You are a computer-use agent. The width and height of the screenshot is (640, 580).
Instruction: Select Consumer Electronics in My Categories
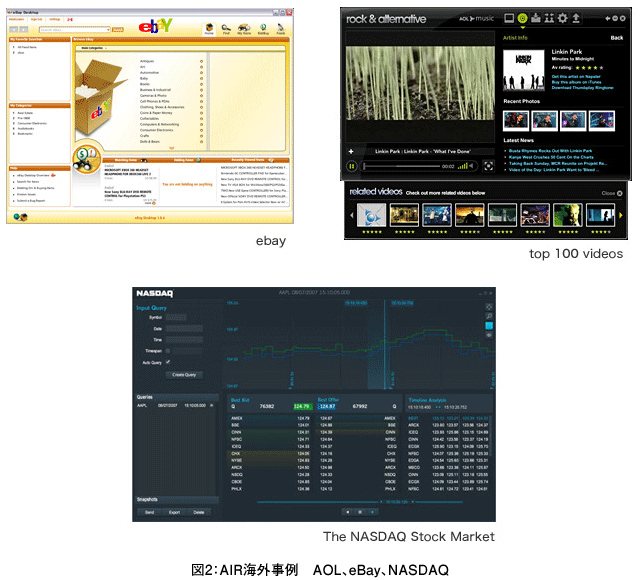(32, 123)
